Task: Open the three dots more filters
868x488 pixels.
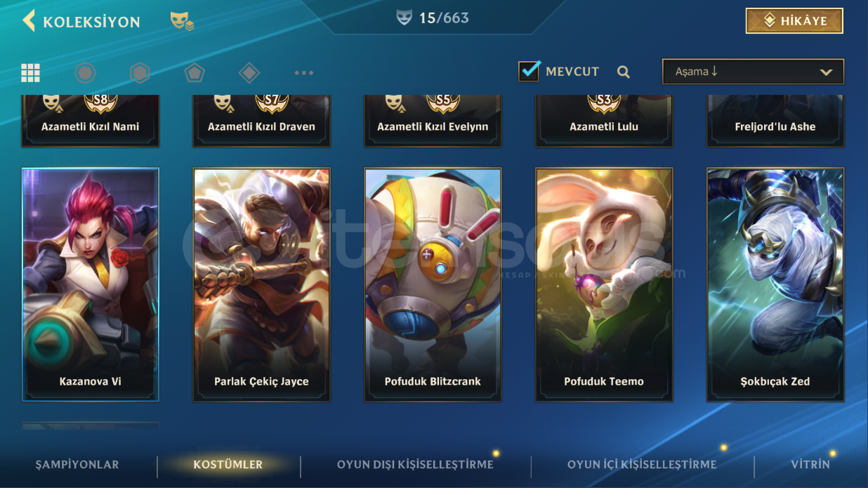Action: (x=304, y=72)
